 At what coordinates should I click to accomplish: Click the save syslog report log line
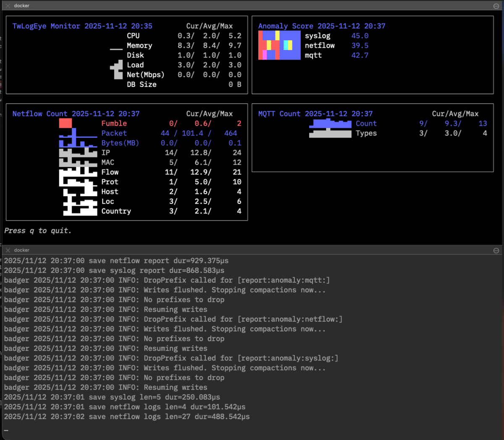pos(114,270)
